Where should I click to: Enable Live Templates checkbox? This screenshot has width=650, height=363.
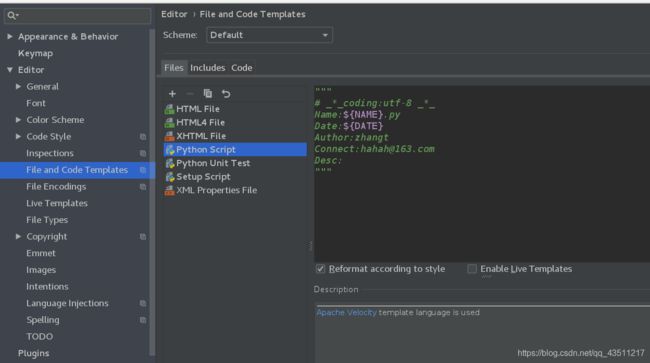point(472,269)
